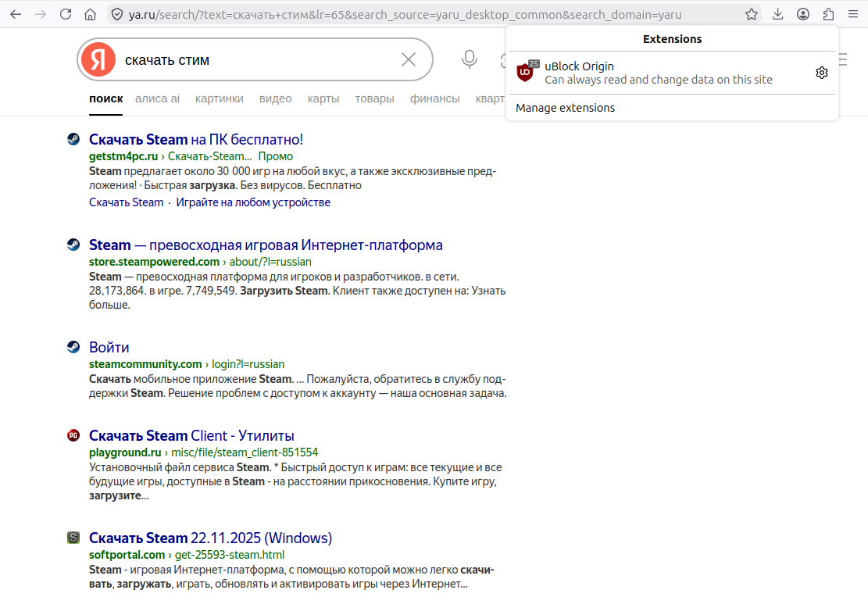The height and width of the screenshot is (615, 868).
Task: Open 'Steam — превосходная игровая Интернет-платформа' result
Action: click(266, 245)
